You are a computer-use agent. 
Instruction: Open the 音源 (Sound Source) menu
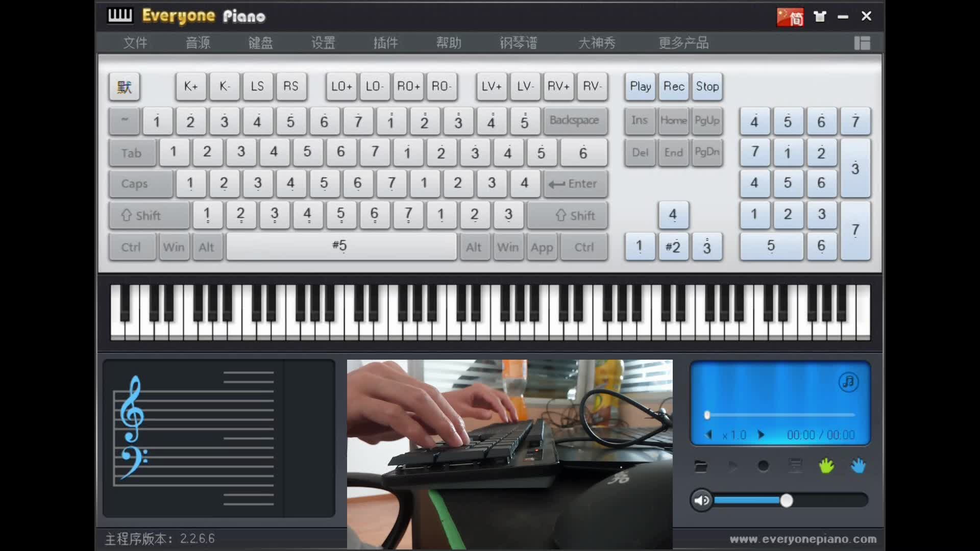tap(198, 42)
